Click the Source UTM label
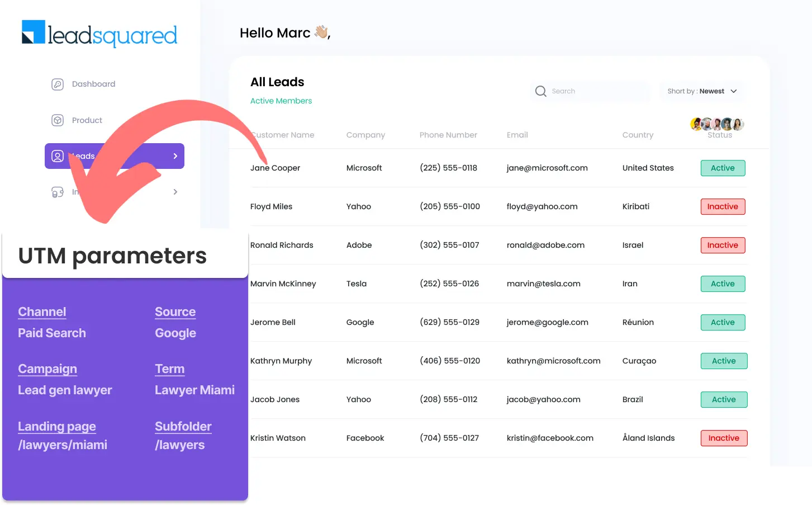 pyautogui.click(x=175, y=312)
